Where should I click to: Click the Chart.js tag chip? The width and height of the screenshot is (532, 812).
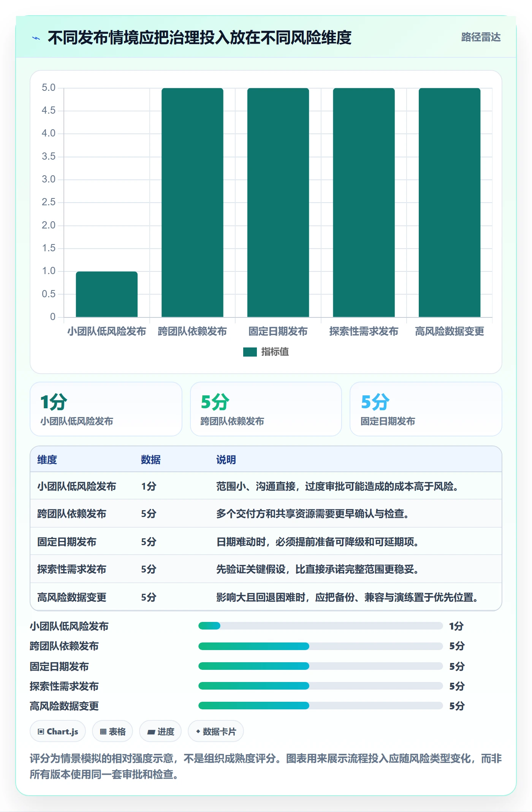tap(58, 731)
